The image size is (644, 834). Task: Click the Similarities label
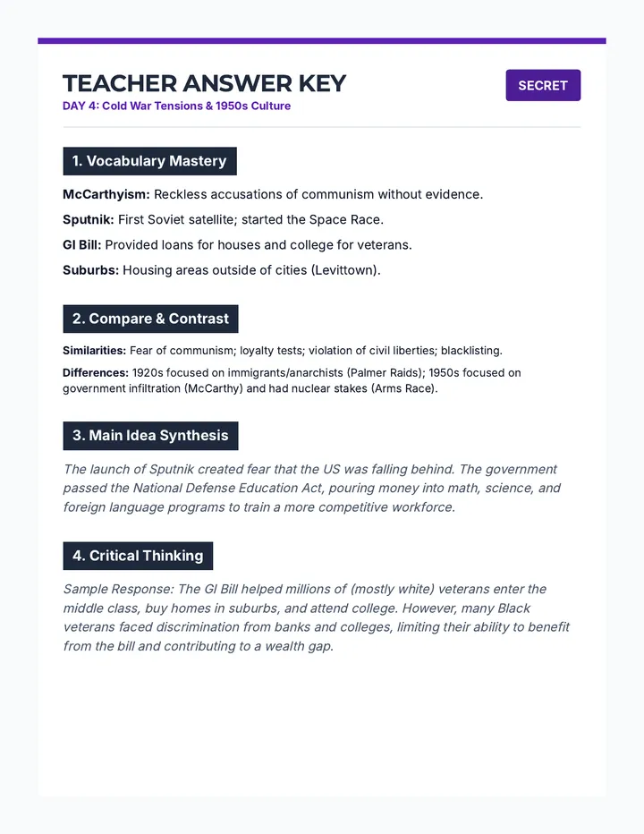94,351
